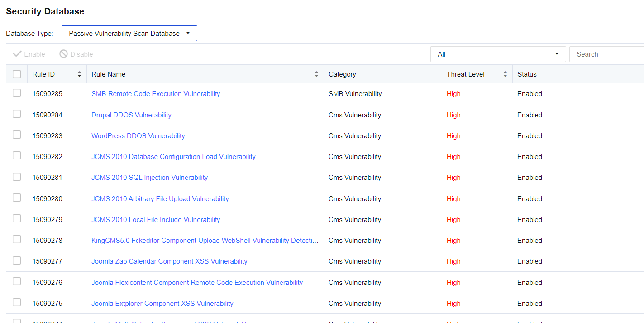The height and width of the screenshot is (323, 644).
Task: Click the Enable checkmark icon
Action: pyautogui.click(x=18, y=54)
